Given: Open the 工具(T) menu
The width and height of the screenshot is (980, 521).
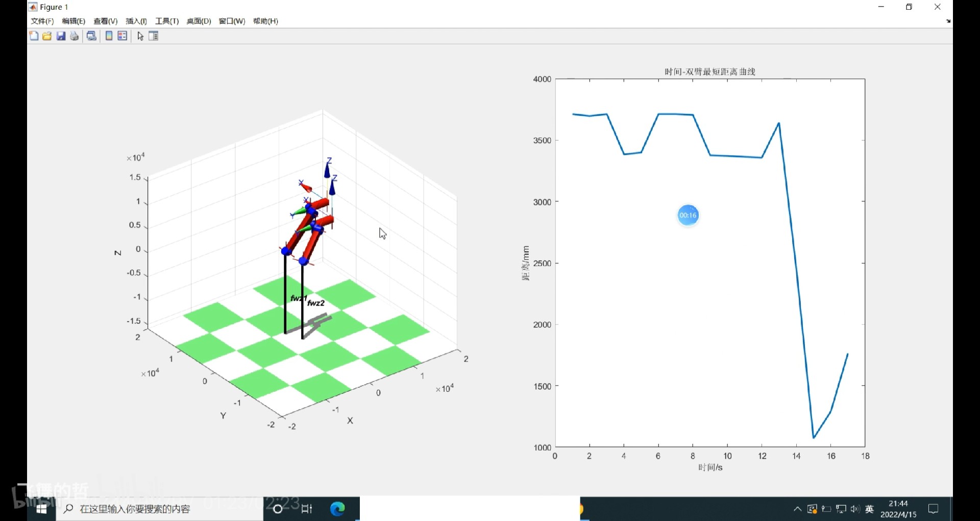Looking at the screenshot, I should tap(167, 21).
